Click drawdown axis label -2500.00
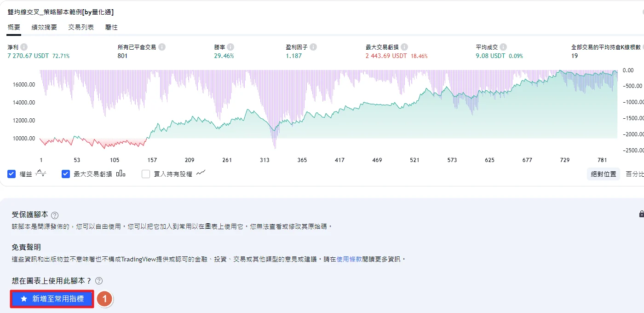The width and height of the screenshot is (644, 313). [x=632, y=150]
